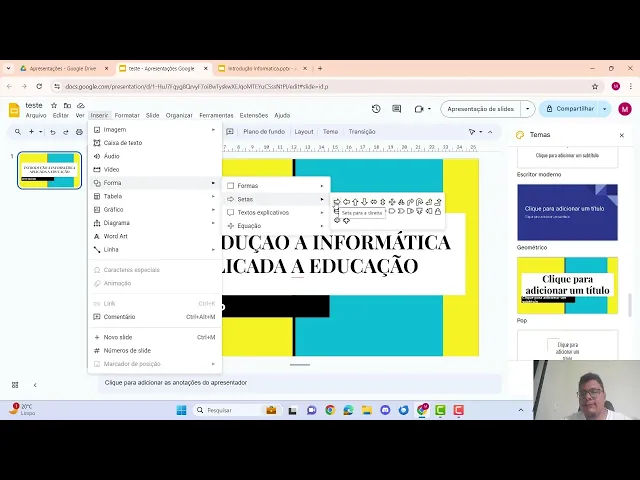The image size is (640, 480).
Task: Click the add comment toolbar icon
Action: [230, 132]
